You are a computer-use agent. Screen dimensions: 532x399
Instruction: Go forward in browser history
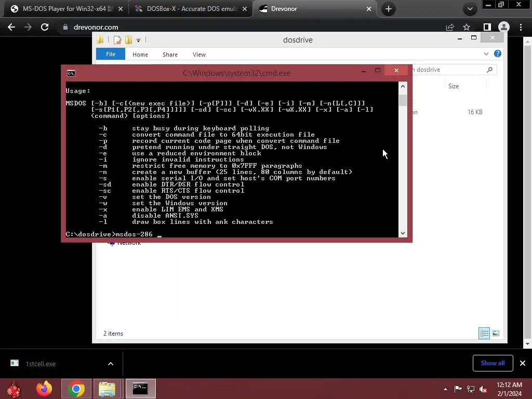tap(28, 27)
